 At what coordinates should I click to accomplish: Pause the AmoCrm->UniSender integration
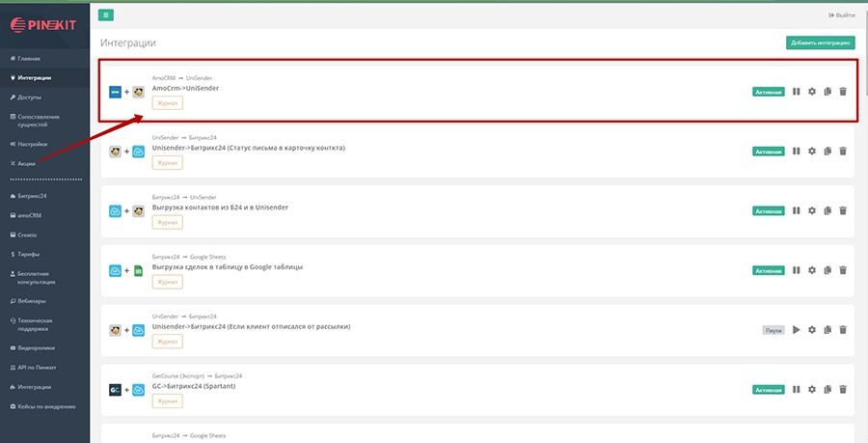[x=797, y=92]
